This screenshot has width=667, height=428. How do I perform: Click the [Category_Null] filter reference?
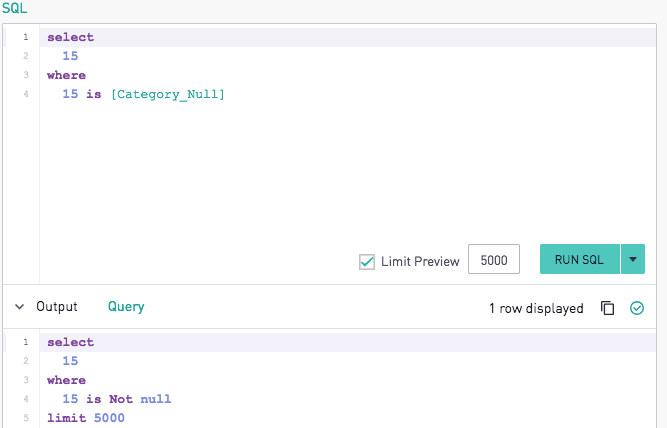[168, 94]
